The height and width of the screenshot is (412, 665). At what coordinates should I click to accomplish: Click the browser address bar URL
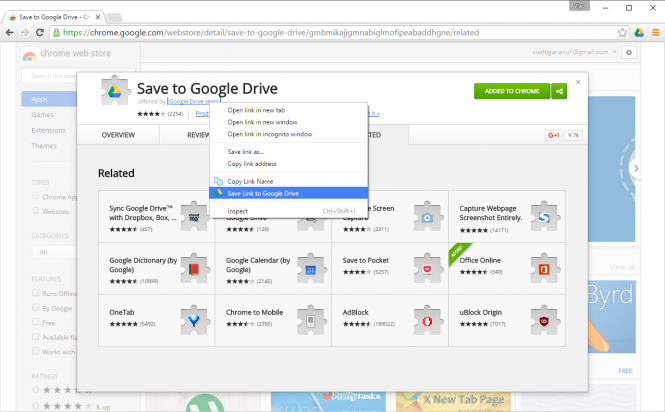coord(271,33)
